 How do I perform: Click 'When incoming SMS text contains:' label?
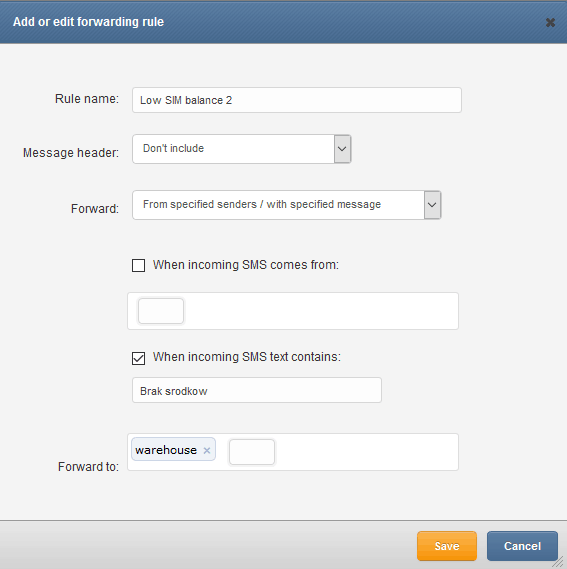point(247,357)
